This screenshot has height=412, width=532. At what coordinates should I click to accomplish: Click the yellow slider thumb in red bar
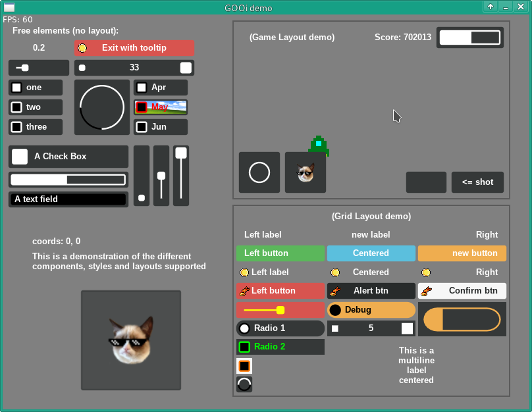coord(280,310)
